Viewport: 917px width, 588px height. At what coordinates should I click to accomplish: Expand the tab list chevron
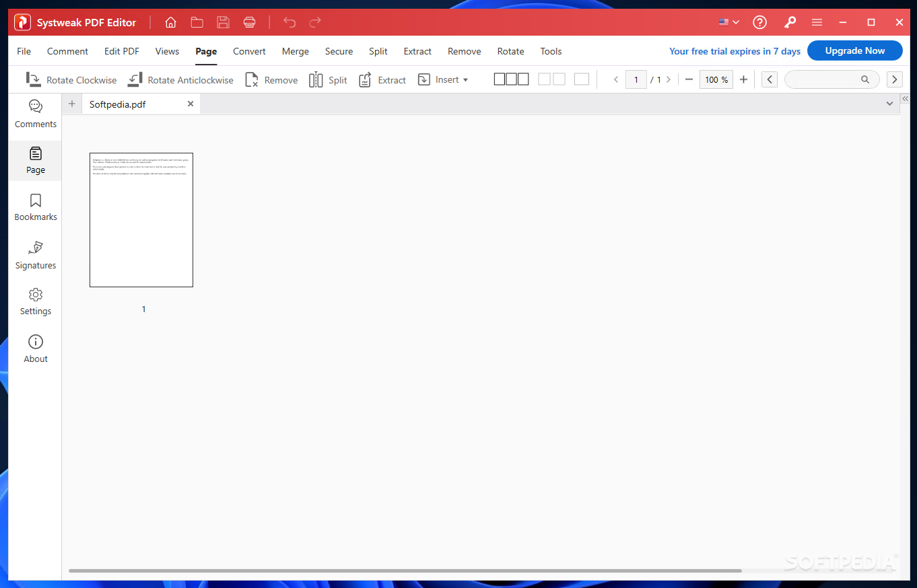[x=889, y=104]
